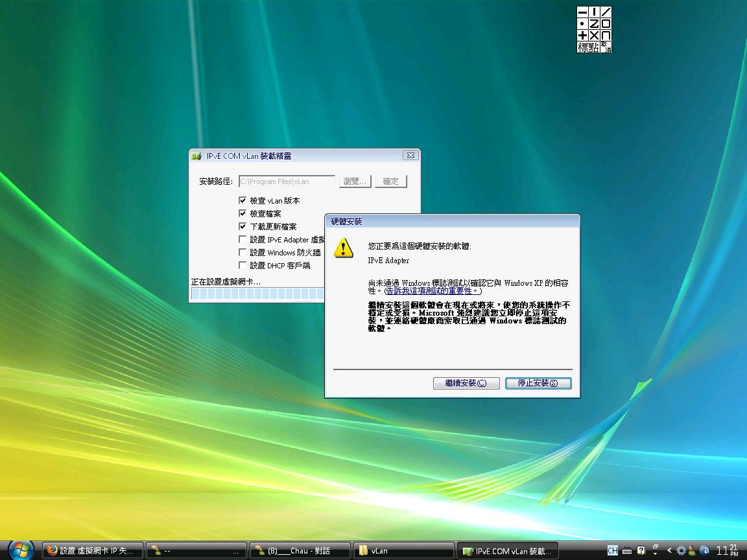
Task: Switch to the Firefox taskbar window
Action: coord(93,551)
